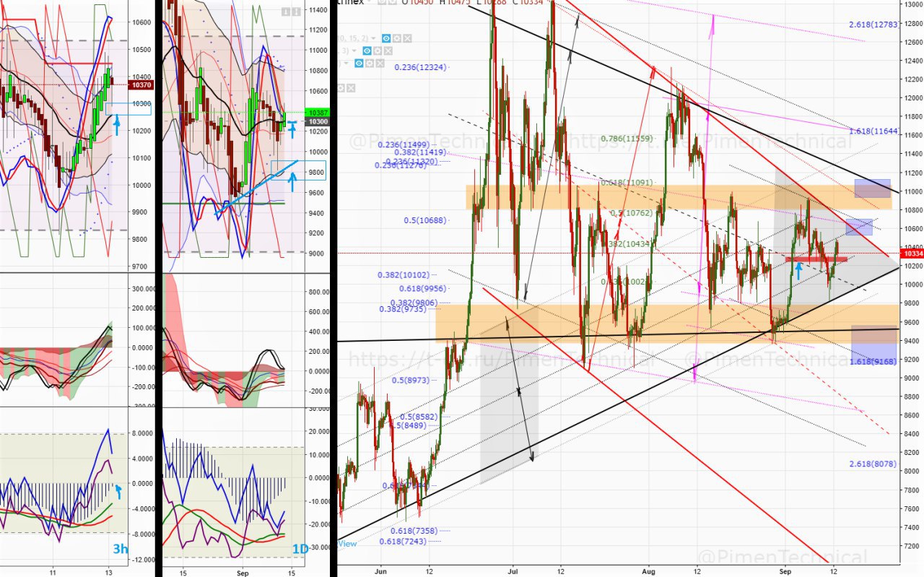This screenshot has width=924, height=577.
Task: Select Fibonacci label 0.5(10688)
Action: pos(426,220)
